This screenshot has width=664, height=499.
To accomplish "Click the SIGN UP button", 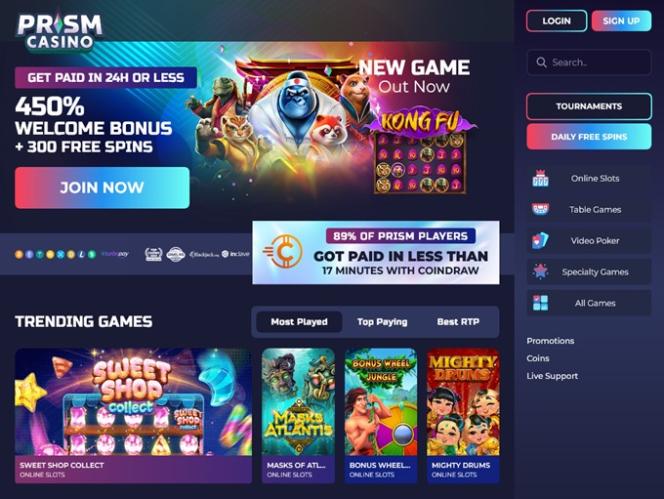I will pyautogui.click(x=621, y=21).
